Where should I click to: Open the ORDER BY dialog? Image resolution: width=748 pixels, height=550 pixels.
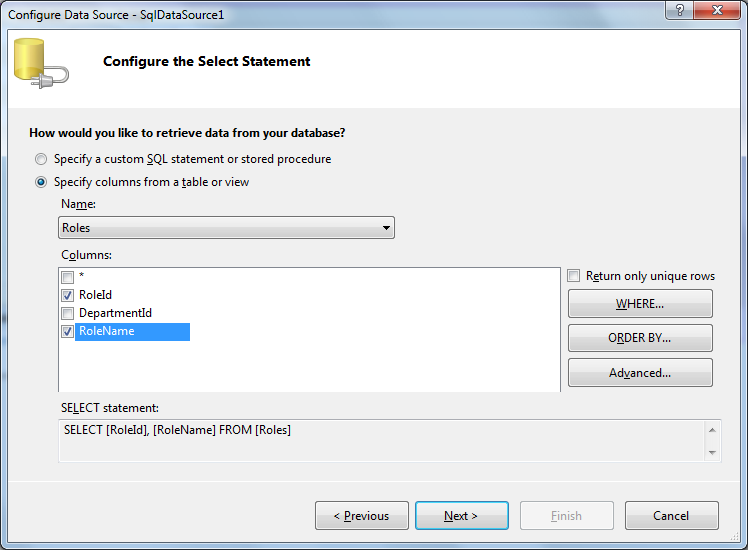click(640, 338)
